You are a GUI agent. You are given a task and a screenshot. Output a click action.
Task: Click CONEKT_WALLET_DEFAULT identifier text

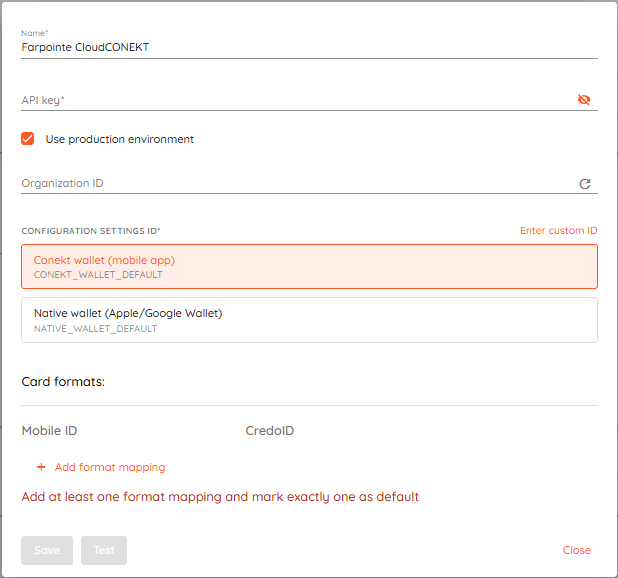coord(98,275)
